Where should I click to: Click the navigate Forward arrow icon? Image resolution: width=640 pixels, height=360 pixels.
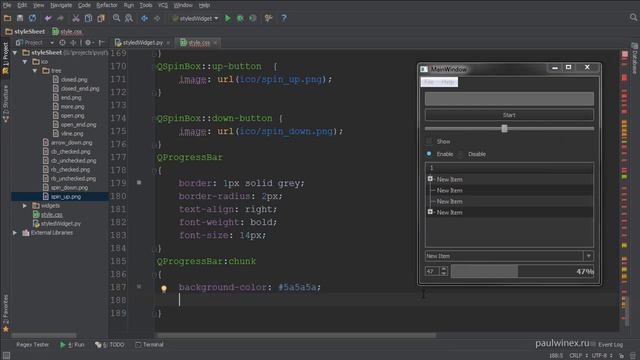pyautogui.click(x=157, y=18)
